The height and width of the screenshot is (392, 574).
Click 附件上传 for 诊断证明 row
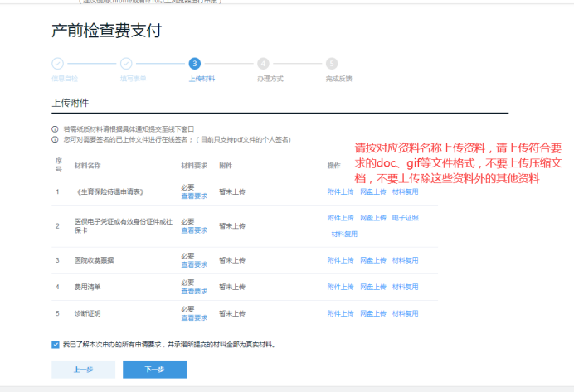click(x=340, y=314)
